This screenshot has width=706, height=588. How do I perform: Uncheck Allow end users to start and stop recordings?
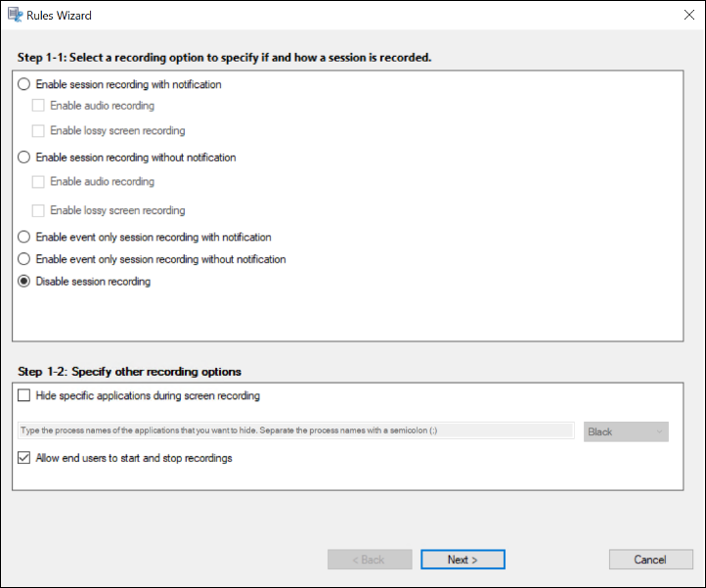[x=24, y=458]
